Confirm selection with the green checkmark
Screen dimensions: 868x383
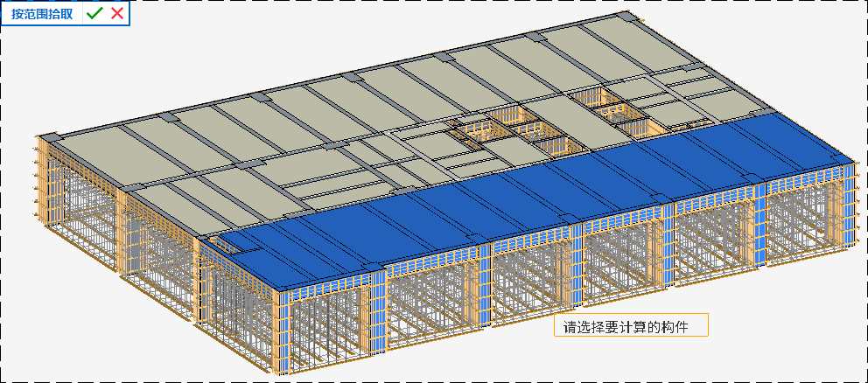pos(95,14)
